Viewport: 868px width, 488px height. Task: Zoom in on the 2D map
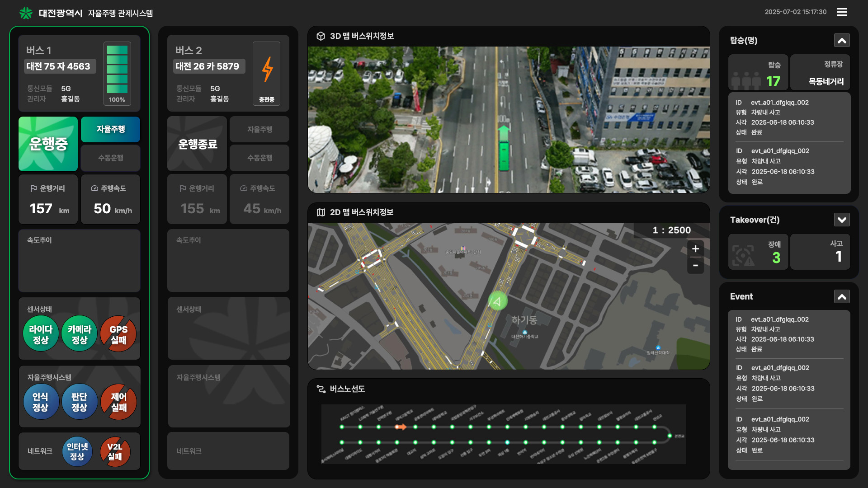click(x=695, y=249)
